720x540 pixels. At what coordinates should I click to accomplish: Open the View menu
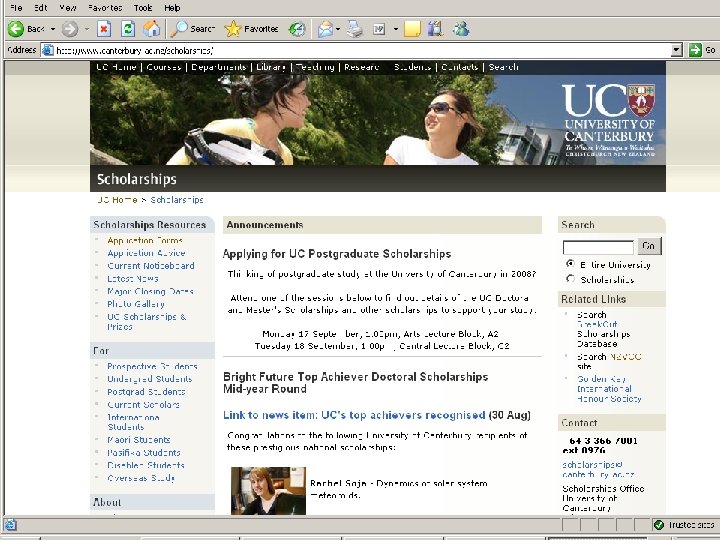pos(68,8)
